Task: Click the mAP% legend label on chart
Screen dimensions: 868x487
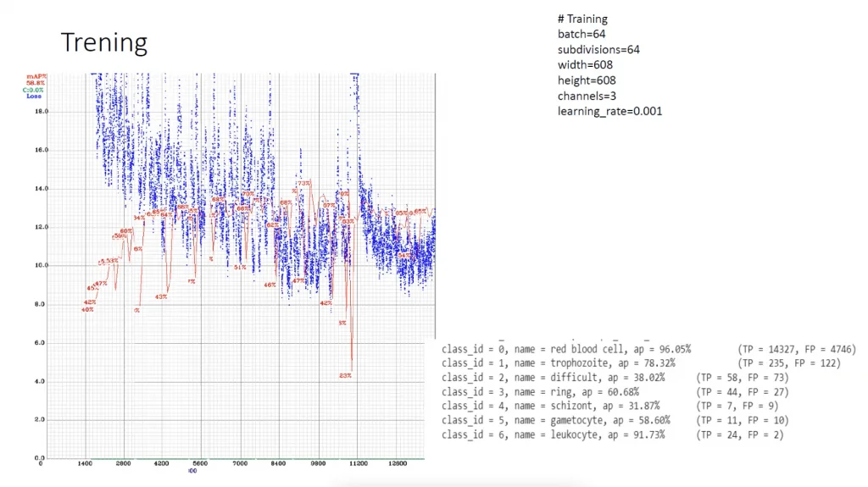Action: [x=36, y=76]
